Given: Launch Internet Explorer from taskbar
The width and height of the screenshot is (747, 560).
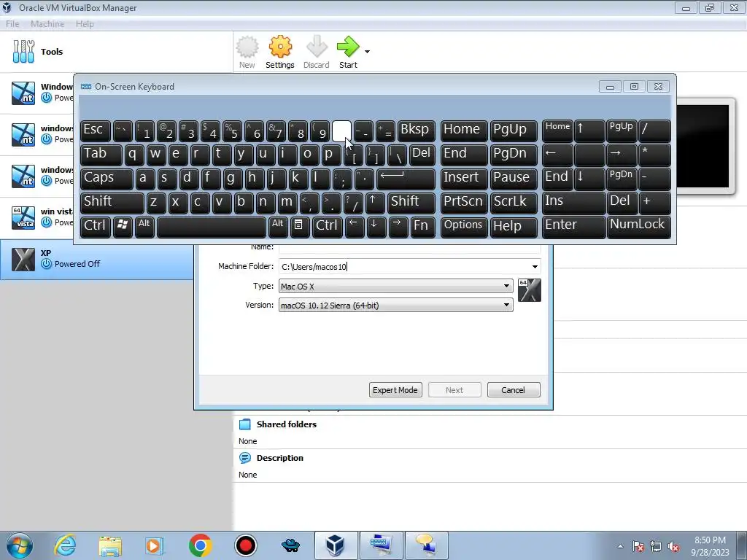Looking at the screenshot, I should 65,545.
